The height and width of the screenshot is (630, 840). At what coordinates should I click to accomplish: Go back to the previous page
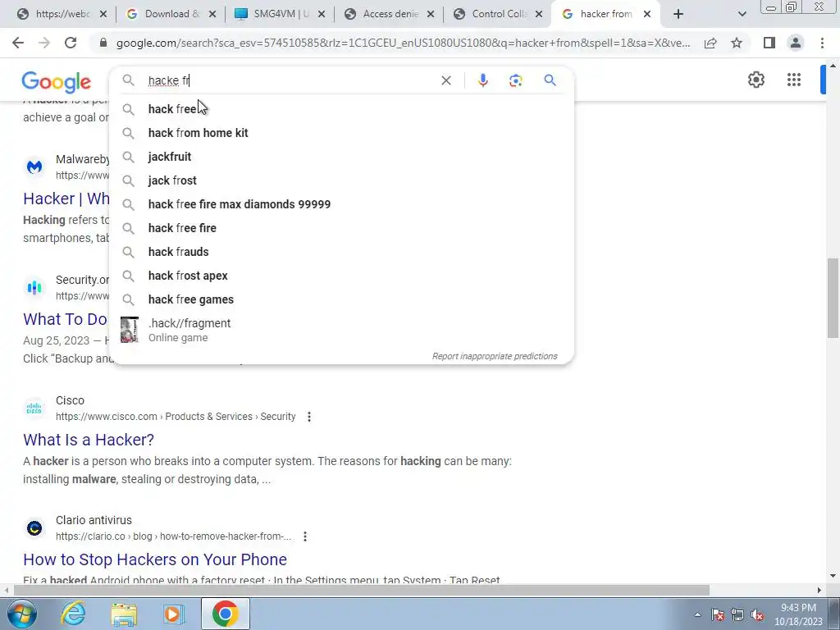click(18, 43)
